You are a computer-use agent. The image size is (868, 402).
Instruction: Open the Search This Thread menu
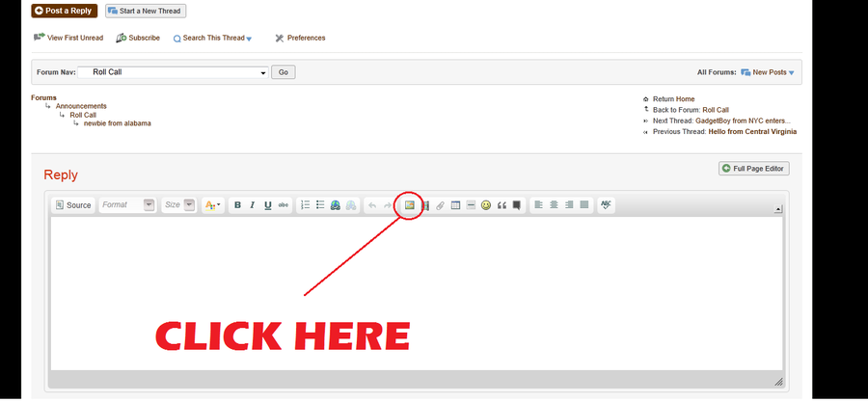[x=214, y=39]
